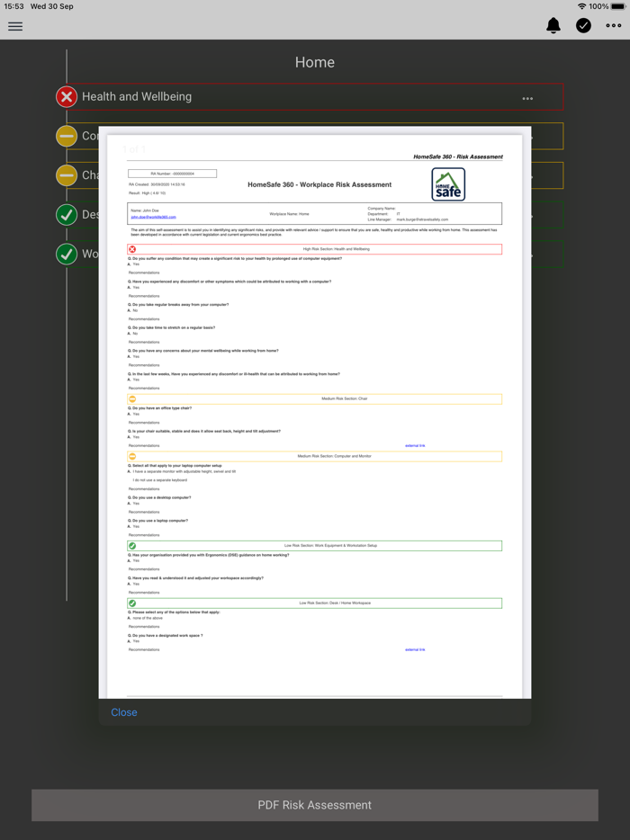The image size is (630, 840).
Task: Tap the yellow icon in Medium Risk Section: Chair header
Action: [x=132, y=399]
